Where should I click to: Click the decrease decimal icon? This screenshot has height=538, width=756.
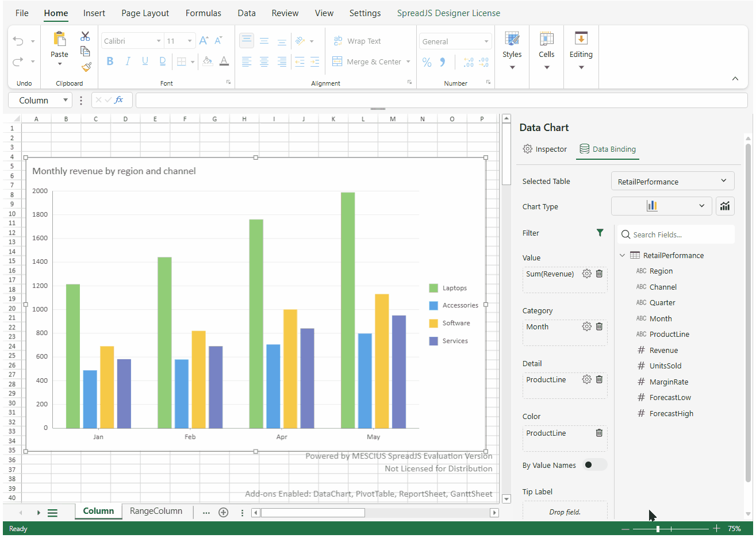[483, 62]
